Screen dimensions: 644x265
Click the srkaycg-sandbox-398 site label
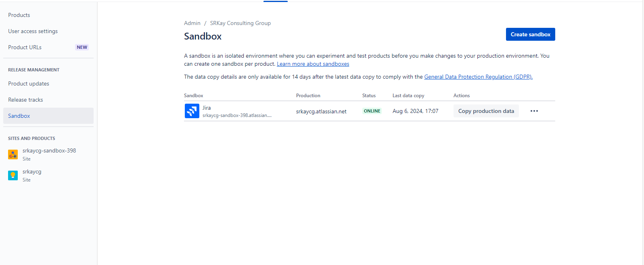(x=49, y=150)
